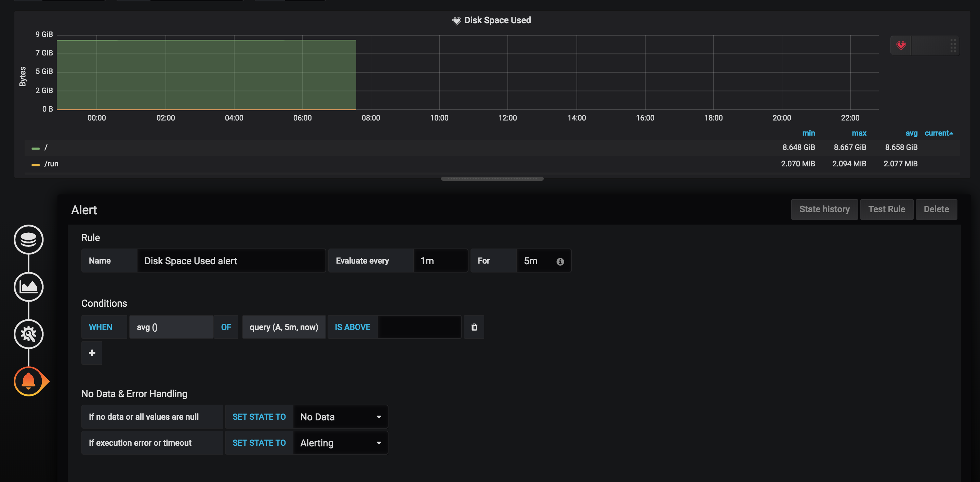
Task: Click the broken heart alert annotation icon
Action: [901, 45]
